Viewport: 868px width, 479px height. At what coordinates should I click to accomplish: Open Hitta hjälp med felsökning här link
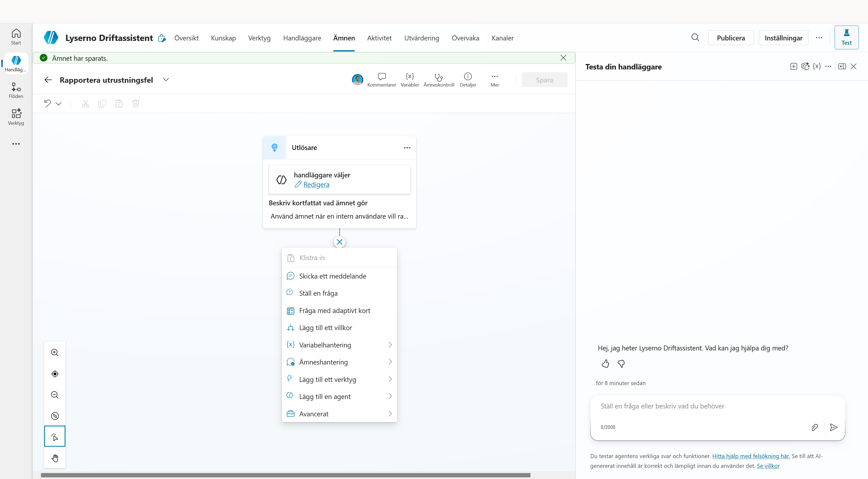tap(751, 456)
